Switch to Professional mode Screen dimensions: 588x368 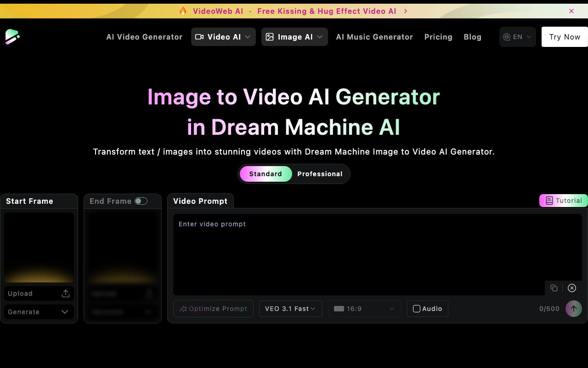coord(320,174)
